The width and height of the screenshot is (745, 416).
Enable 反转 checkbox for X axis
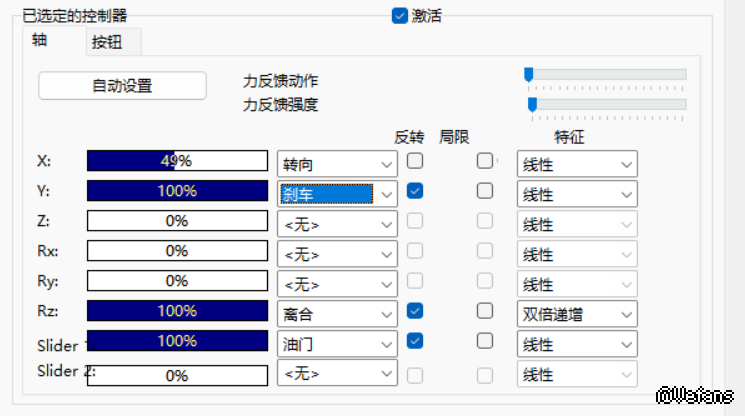click(x=414, y=160)
